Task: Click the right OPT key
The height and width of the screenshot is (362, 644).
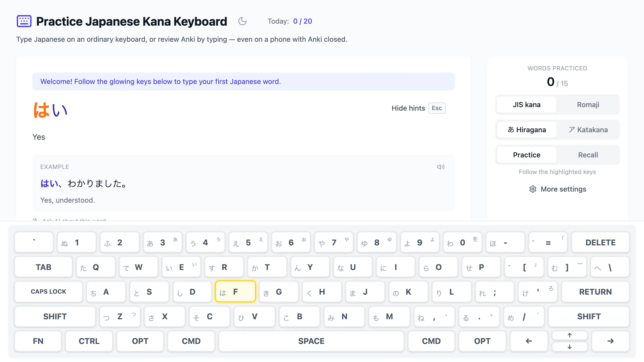Action: (482, 341)
